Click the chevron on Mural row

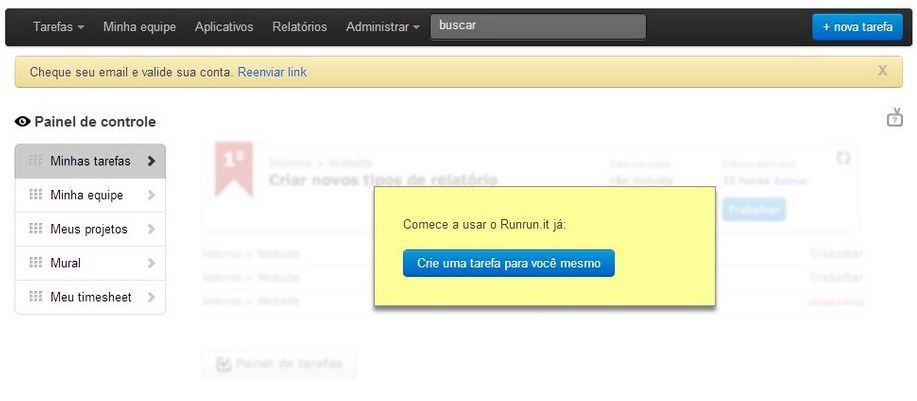click(151, 263)
